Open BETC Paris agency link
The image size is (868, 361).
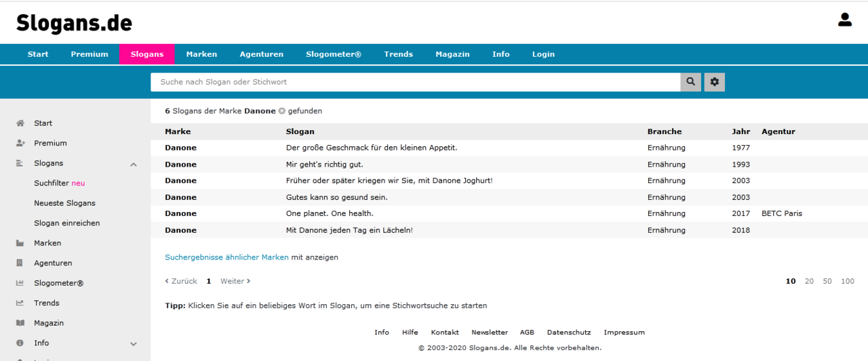click(781, 213)
